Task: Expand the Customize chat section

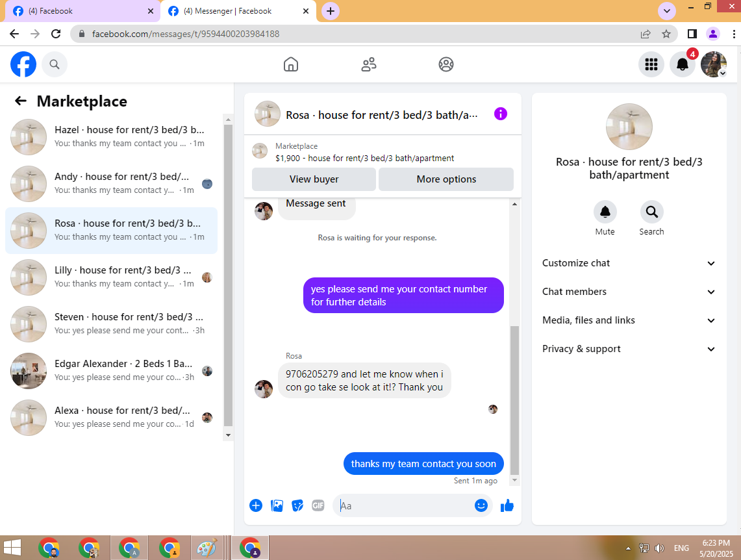Action: [629, 263]
